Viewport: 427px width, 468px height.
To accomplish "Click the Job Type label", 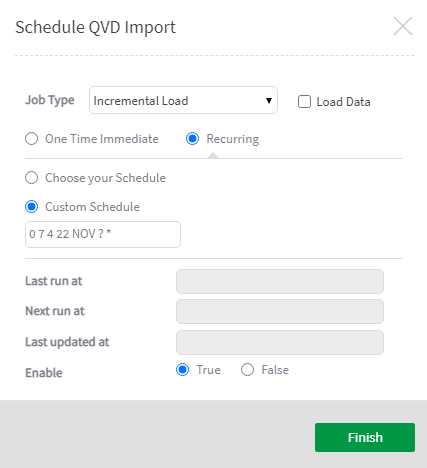I will tap(50, 100).
